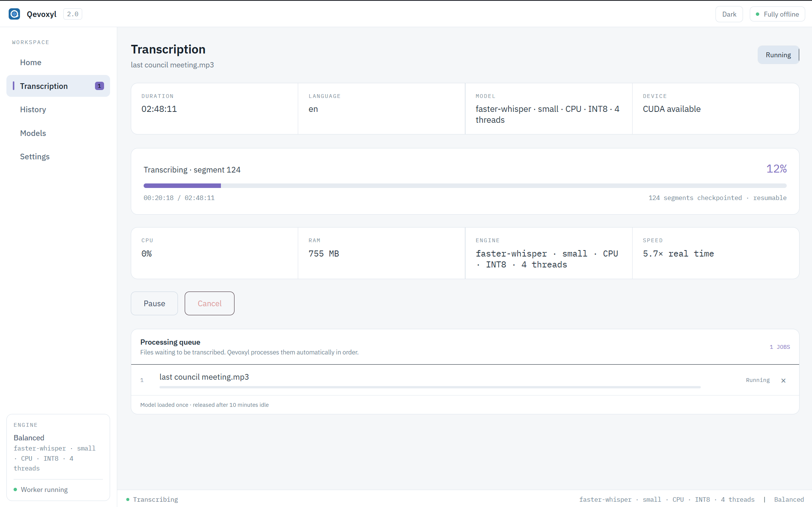The image size is (812, 507).
Task: Click the 12% progress value
Action: click(777, 169)
